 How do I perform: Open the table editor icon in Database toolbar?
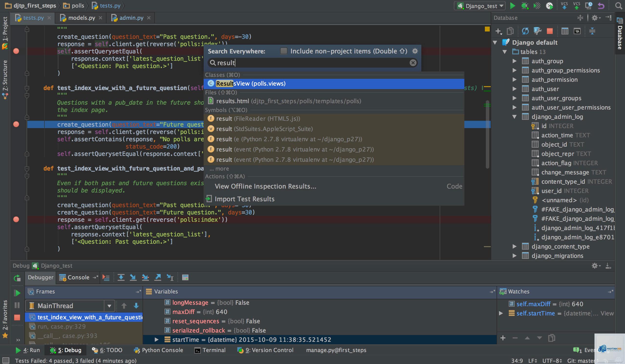565,31
